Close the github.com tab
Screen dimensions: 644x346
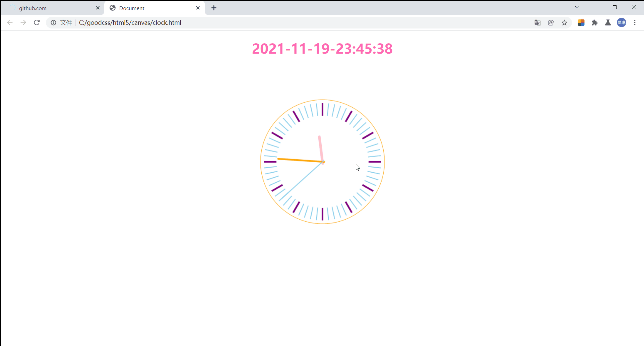coord(98,8)
